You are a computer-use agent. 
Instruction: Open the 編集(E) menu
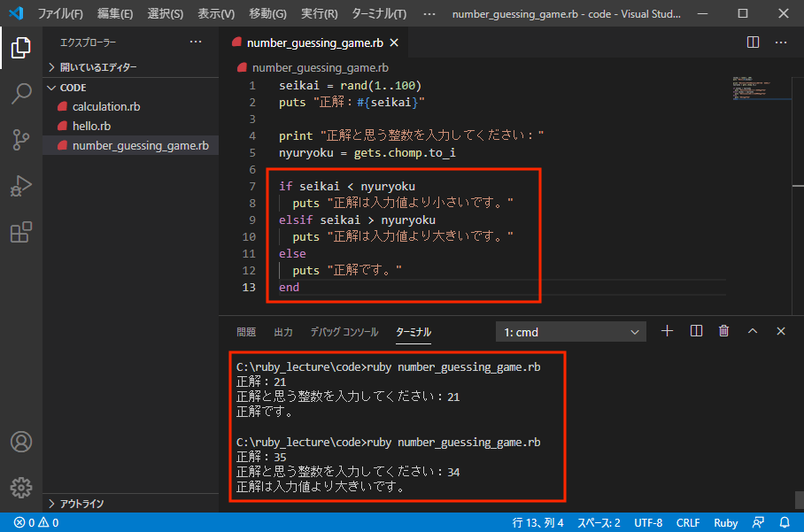tap(115, 14)
